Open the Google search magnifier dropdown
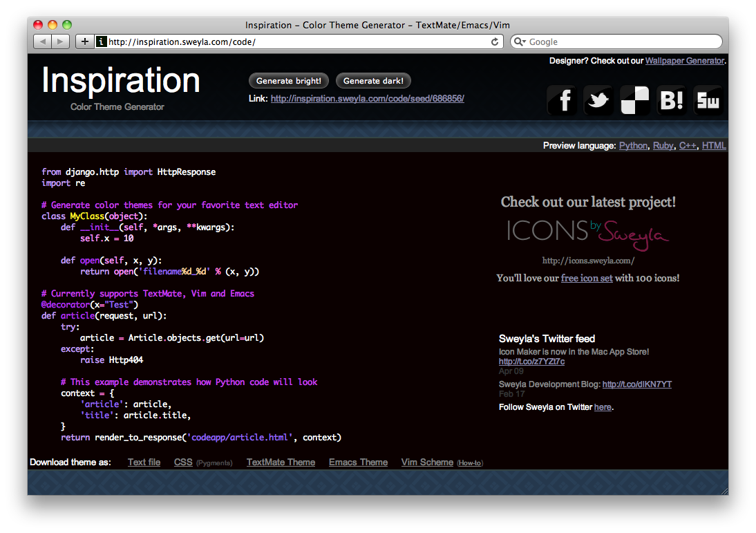This screenshot has height=533, width=756. coord(520,42)
